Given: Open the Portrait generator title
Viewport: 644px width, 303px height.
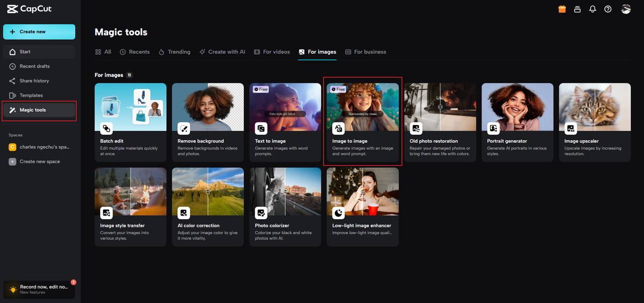Looking at the screenshot, I should pyautogui.click(x=507, y=141).
